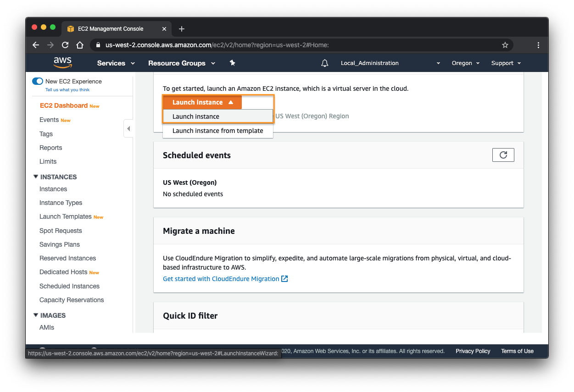Image resolution: width=574 pixels, height=392 pixels.
Task: Open Reserved Instances
Action: pyautogui.click(x=68, y=258)
